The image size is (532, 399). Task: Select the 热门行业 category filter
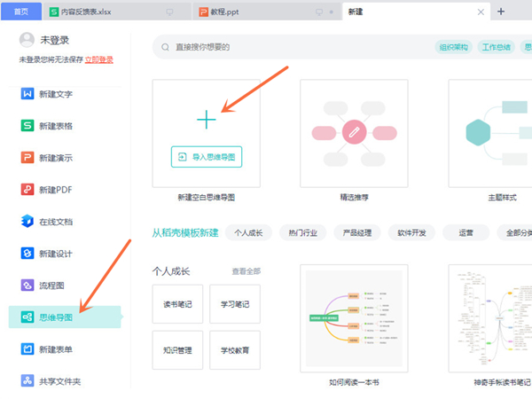click(x=301, y=233)
